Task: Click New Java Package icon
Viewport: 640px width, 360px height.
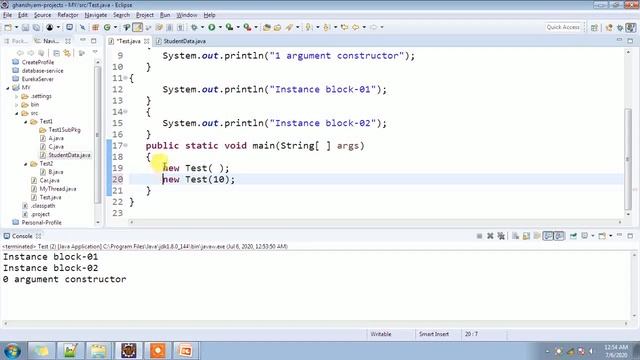Action: [96, 27]
